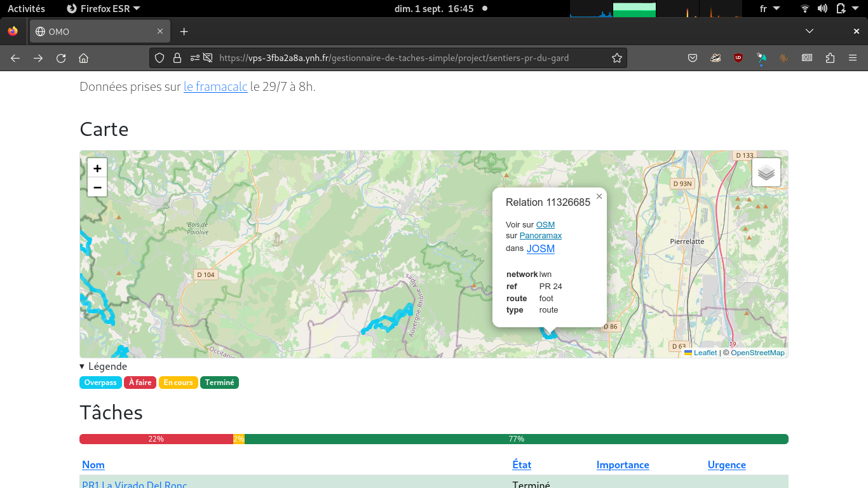Sort tasks by Importance column
The width and height of the screenshot is (868, 488).
pyautogui.click(x=622, y=464)
